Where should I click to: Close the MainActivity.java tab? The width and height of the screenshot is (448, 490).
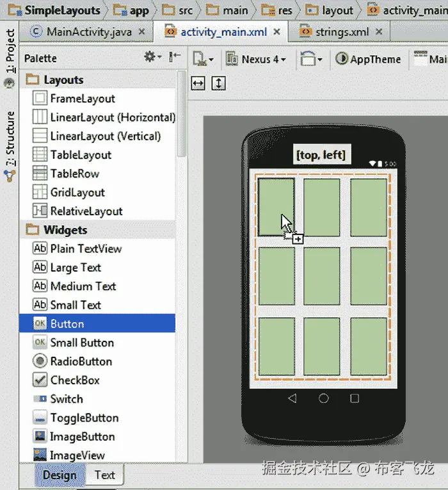[141, 31]
